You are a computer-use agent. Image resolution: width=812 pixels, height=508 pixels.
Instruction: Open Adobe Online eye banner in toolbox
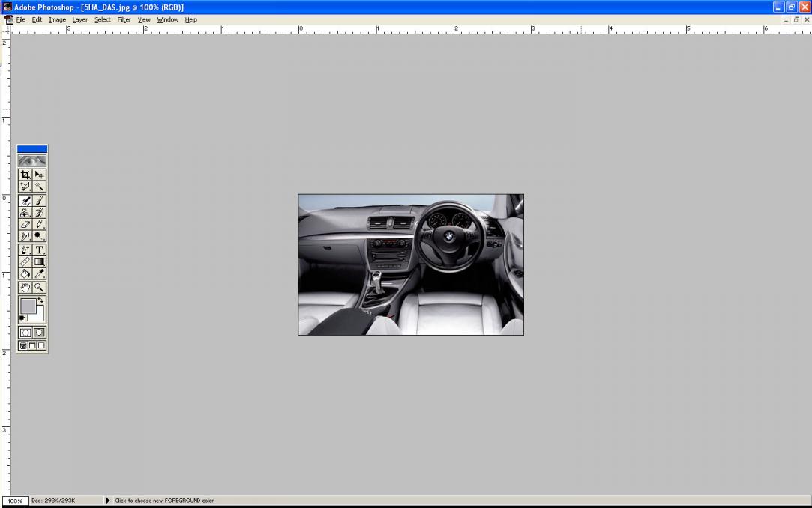point(32,161)
